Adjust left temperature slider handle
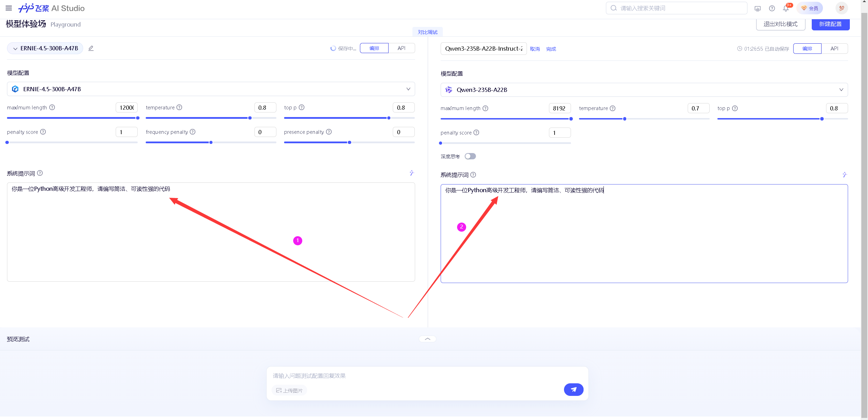Viewport: 868px width, 420px height. (250, 118)
